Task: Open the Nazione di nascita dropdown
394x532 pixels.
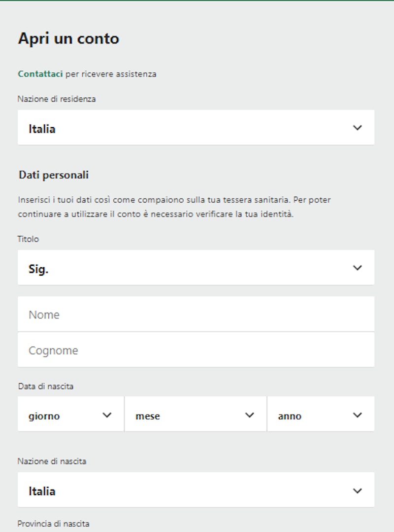Action: (196, 490)
